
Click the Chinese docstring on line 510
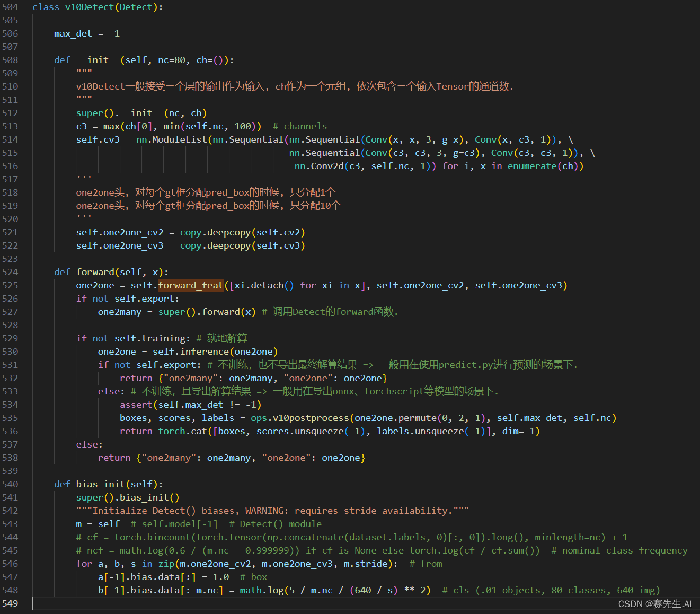pyautogui.click(x=295, y=86)
